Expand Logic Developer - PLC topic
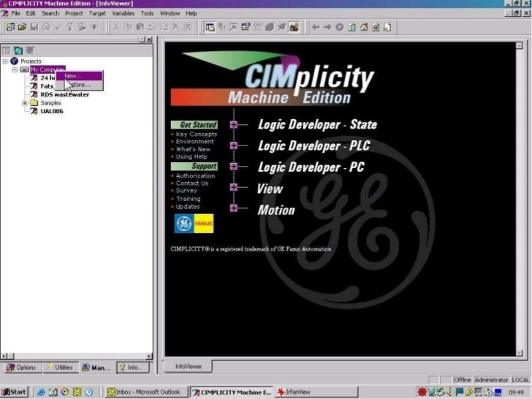The height and width of the screenshot is (399, 532). pos(234,145)
